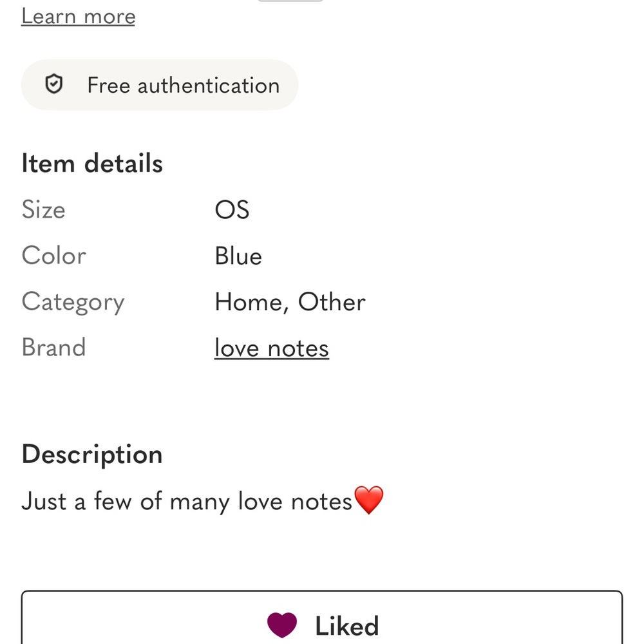Select the Size value OS
644x644 pixels.
232,209
